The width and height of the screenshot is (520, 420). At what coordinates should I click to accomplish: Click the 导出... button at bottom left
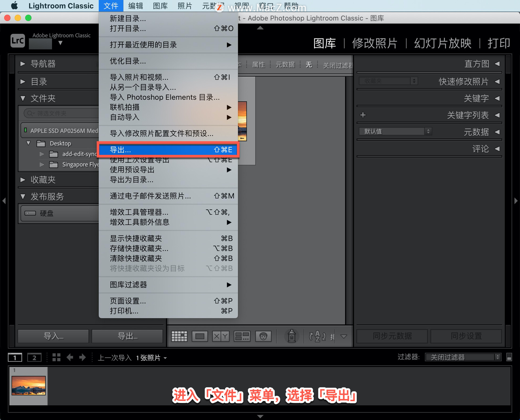point(127,336)
